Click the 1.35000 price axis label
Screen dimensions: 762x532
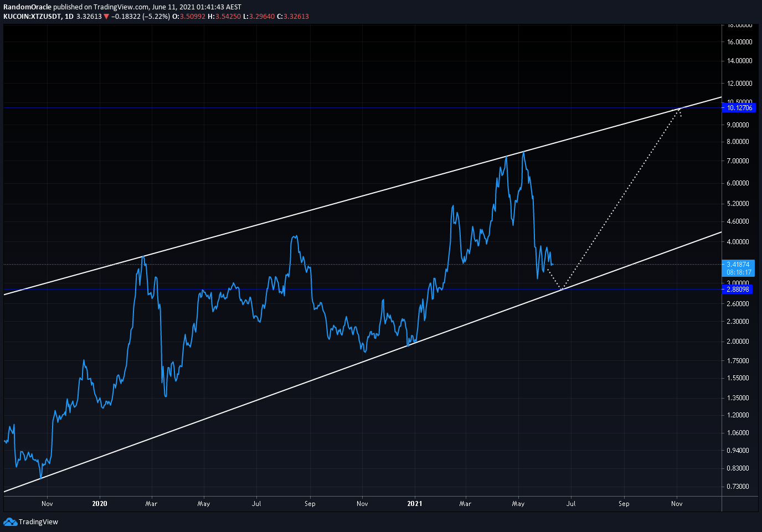click(x=738, y=398)
